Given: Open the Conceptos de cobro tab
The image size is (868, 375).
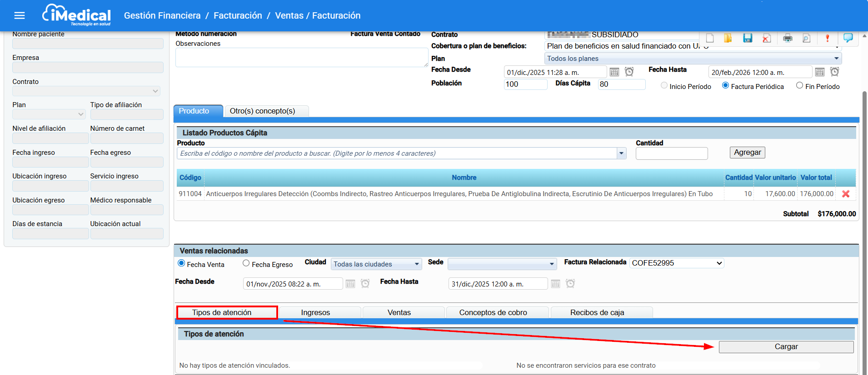Looking at the screenshot, I should pyautogui.click(x=493, y=312).
